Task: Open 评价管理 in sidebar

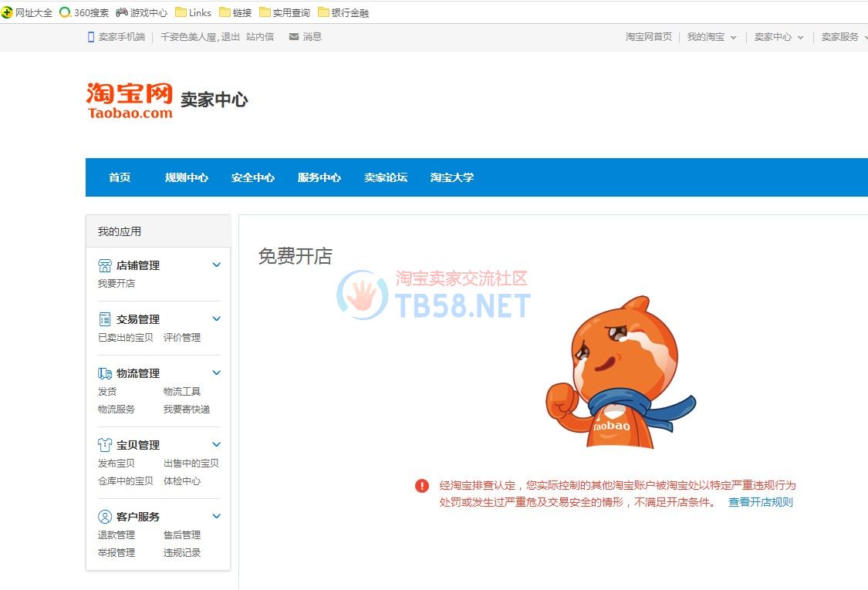Action: tap(182, 338)
